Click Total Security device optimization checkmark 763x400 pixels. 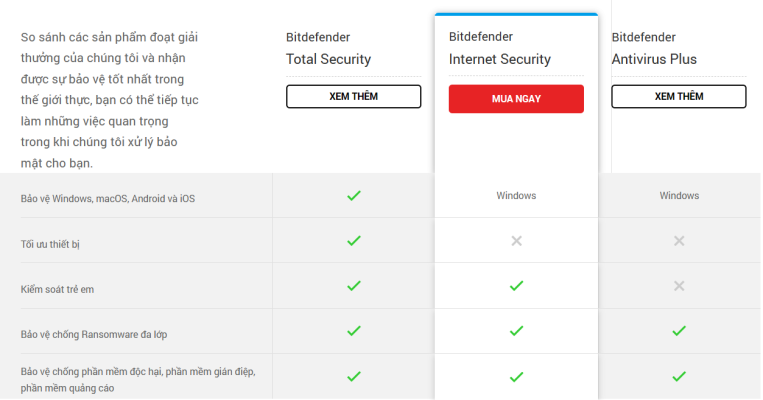(353, 241)
